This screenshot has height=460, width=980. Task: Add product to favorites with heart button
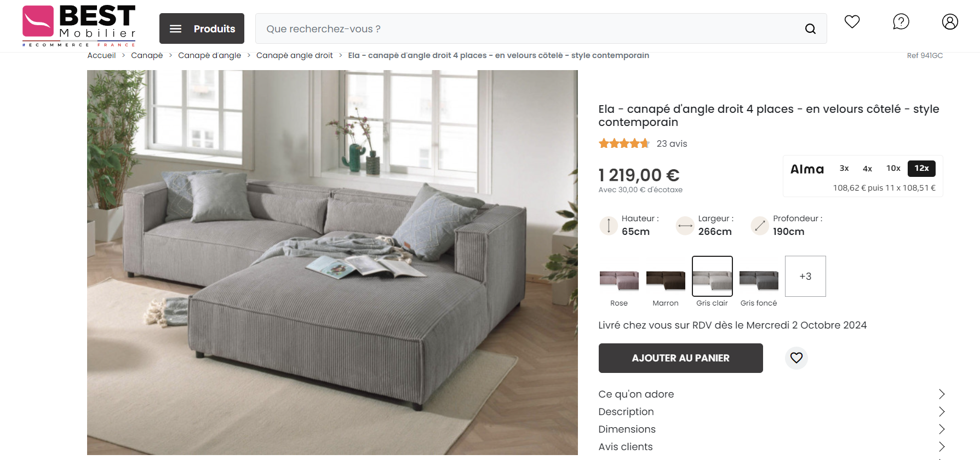[796, 358]
